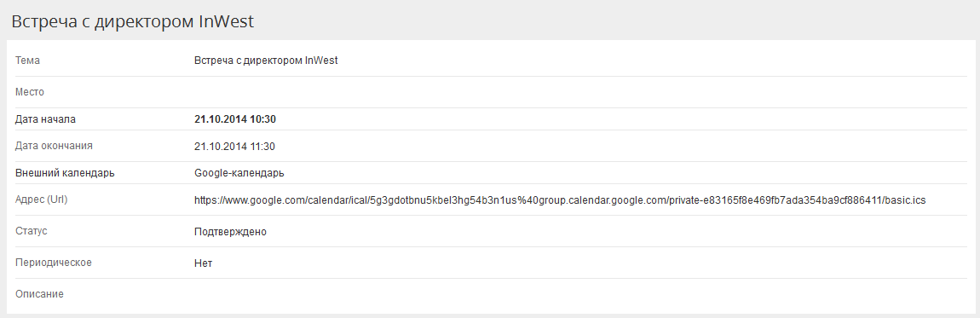Click the recurrence value 'Нет'
The image size is (980, 318).
[x=203, y=263]
